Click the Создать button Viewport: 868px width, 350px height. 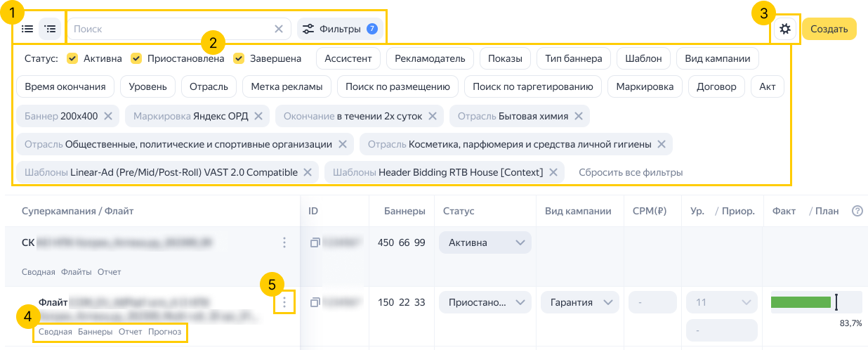click(x=829, y=29)
